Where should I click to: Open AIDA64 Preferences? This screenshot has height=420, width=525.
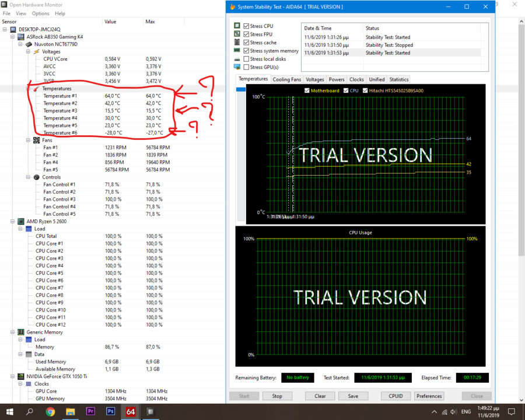pos(429,396)
